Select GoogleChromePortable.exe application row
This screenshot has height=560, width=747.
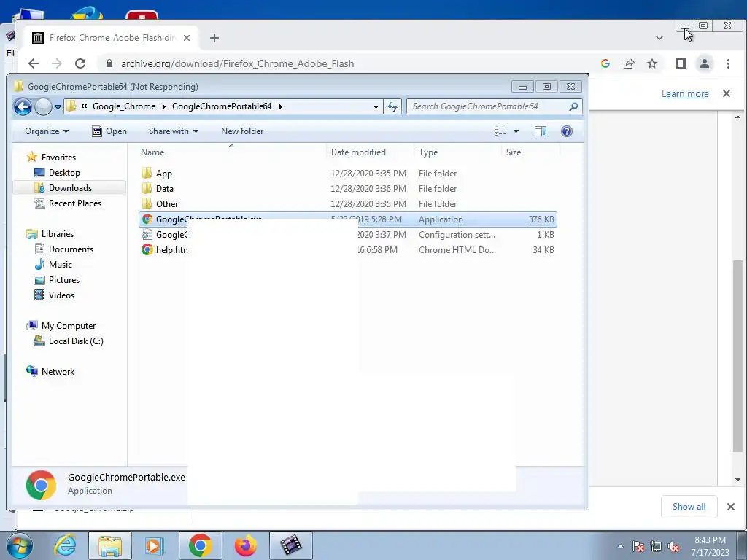click(348, 219)
